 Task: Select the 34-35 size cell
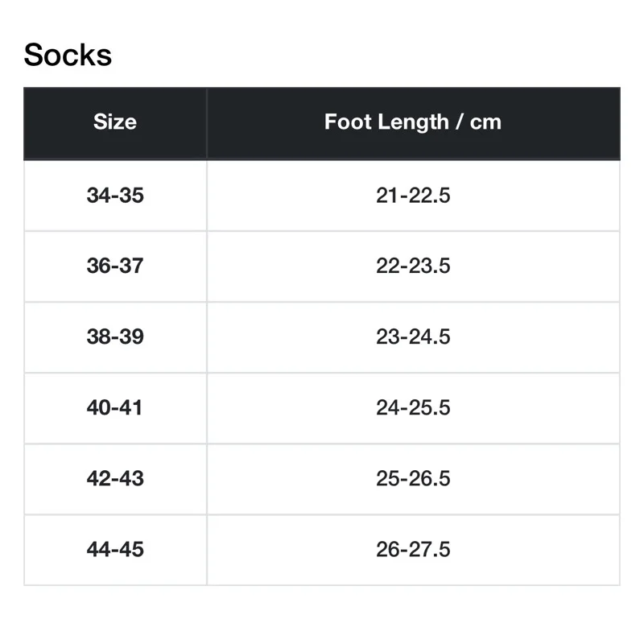tap(115, 196)
